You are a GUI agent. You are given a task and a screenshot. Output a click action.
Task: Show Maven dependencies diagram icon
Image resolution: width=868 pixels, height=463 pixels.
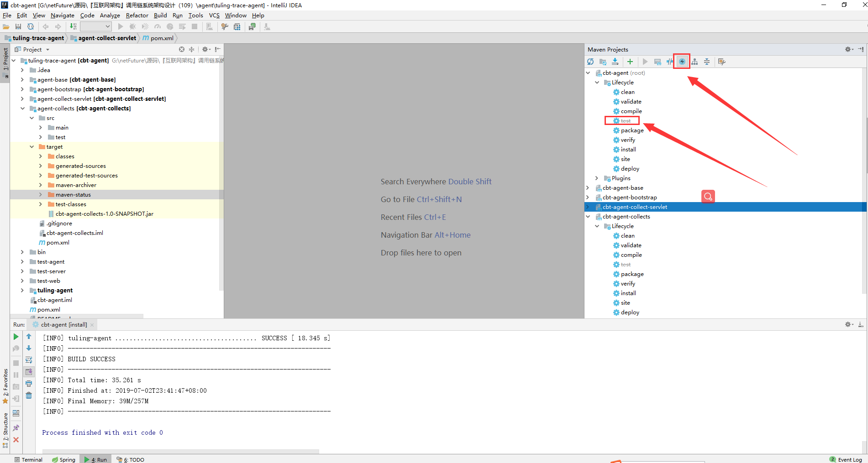pos(694,62)
